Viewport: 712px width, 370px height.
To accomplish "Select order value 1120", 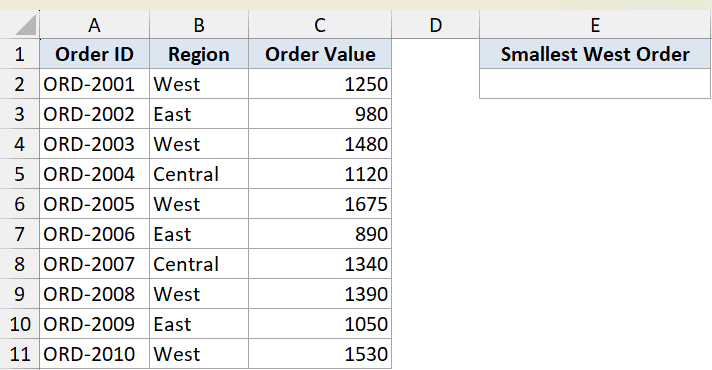I will [320, 174].
